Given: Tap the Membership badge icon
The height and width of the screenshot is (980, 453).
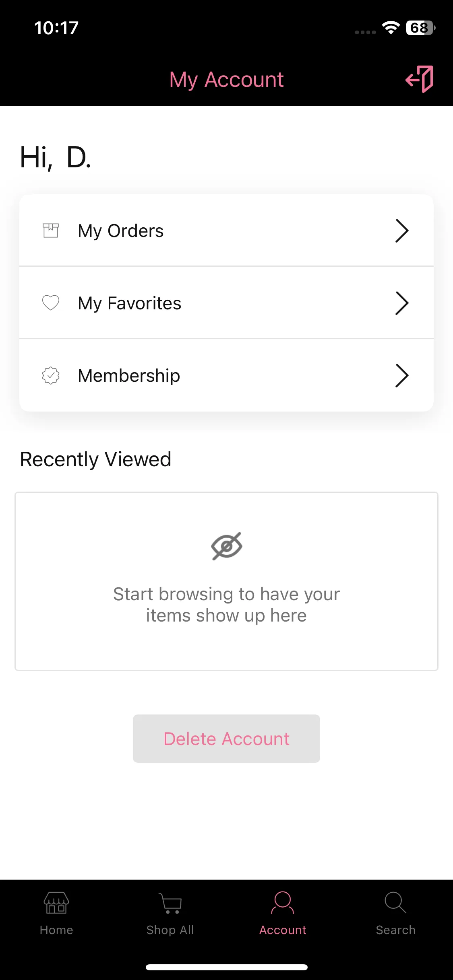Looking at the screenshot, I should coord(51,375).
